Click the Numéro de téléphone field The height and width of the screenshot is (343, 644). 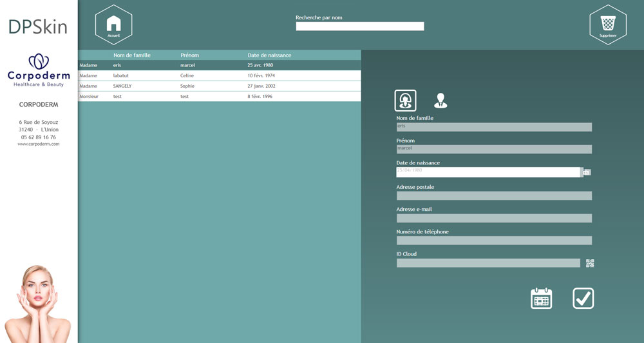(494, 240)
